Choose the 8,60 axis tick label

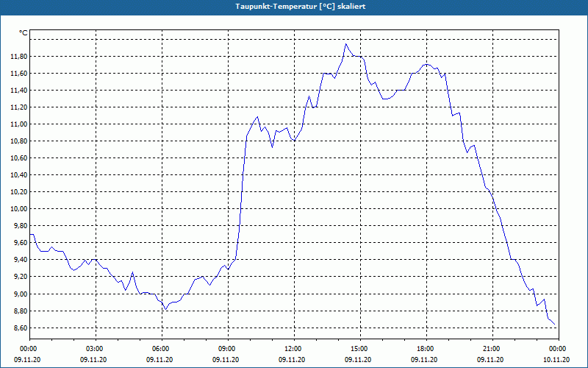20,328
